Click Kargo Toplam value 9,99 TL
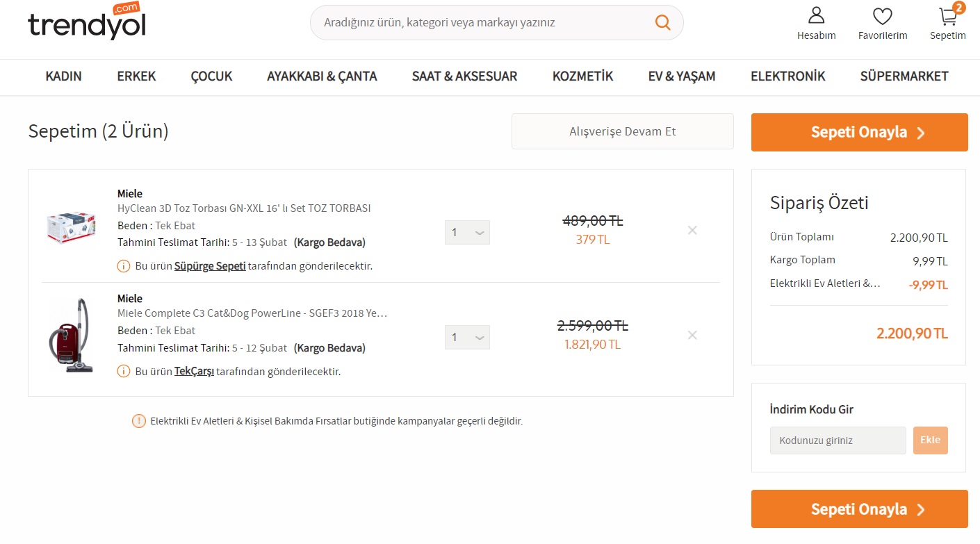This screenshot has width=980, height=544. 931,261
